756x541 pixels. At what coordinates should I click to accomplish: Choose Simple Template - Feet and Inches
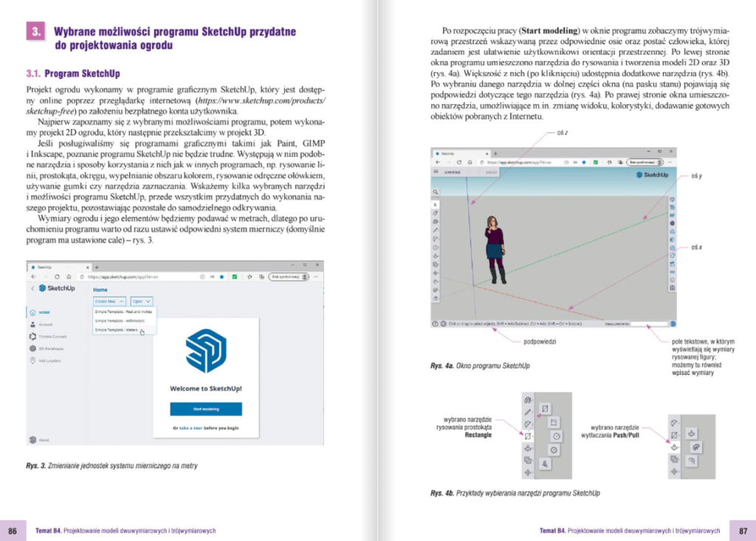123,312
